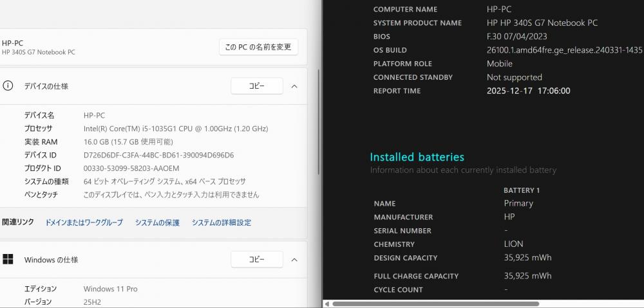The image size is (644, 308).
Task: Click the デバイスの仕様 header text
Action: [46, 86]
